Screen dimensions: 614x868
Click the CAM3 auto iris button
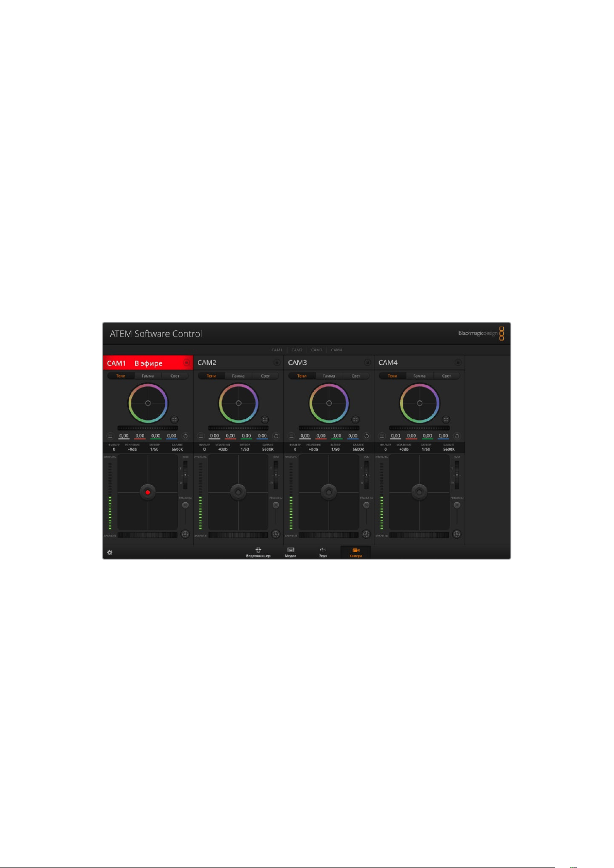(x=366, y=534)
